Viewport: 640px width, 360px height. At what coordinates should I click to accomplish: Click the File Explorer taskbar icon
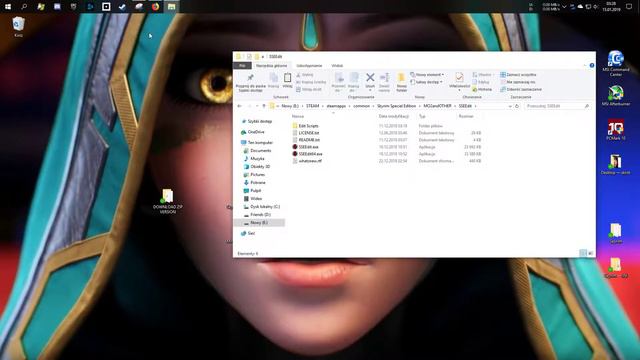[x=172, y=7]
